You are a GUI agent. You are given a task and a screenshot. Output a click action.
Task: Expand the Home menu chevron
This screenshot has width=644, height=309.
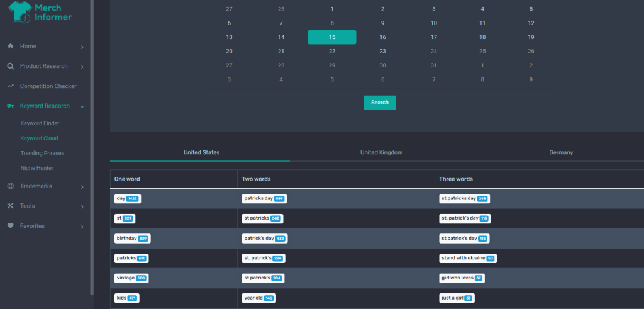tap(82, 47)
